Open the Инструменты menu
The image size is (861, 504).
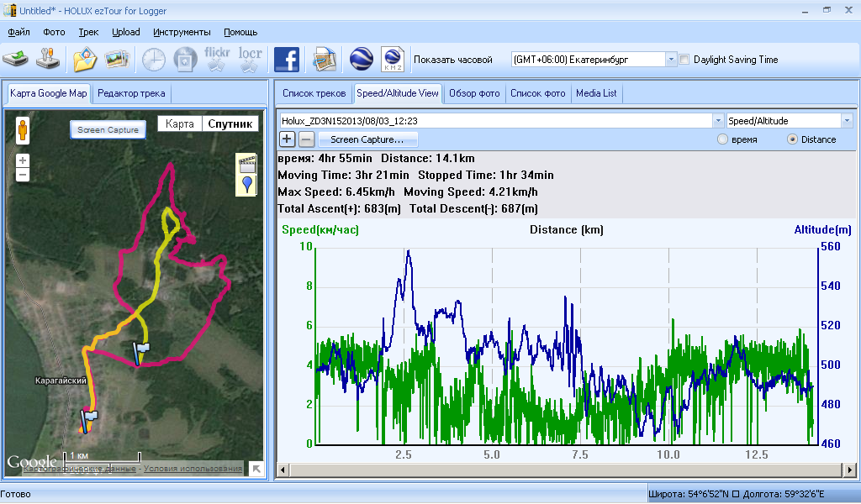(x=182, y=32)
